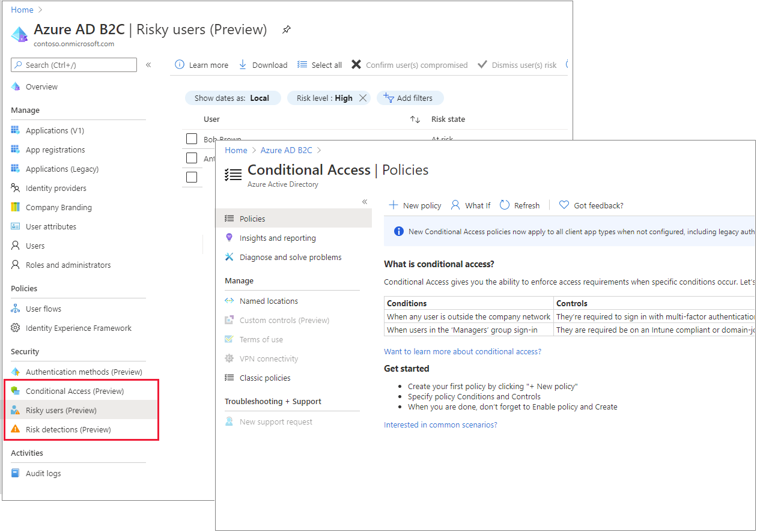Click the What If button
Screen dimensions: 757x532
point(470,205)
